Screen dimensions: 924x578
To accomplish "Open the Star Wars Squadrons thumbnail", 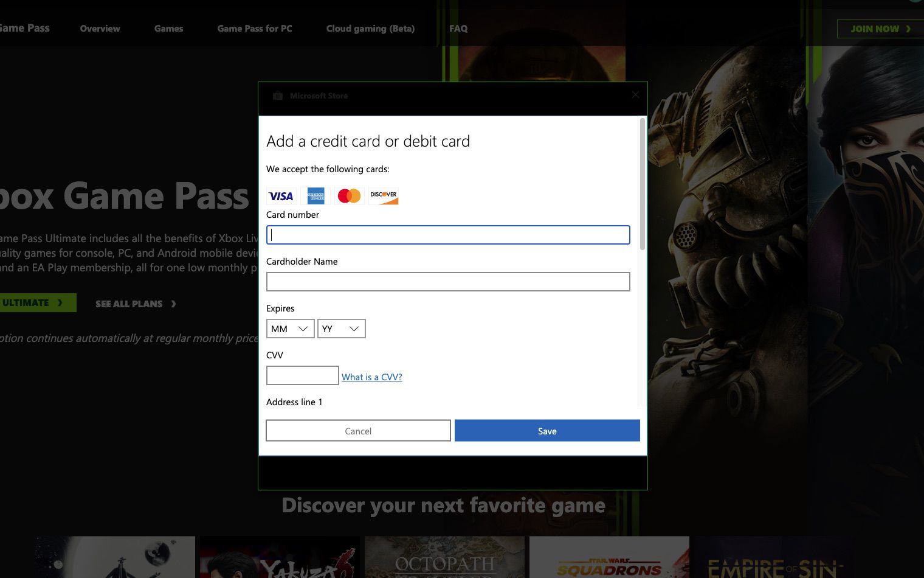I will [x=610, y=557].
